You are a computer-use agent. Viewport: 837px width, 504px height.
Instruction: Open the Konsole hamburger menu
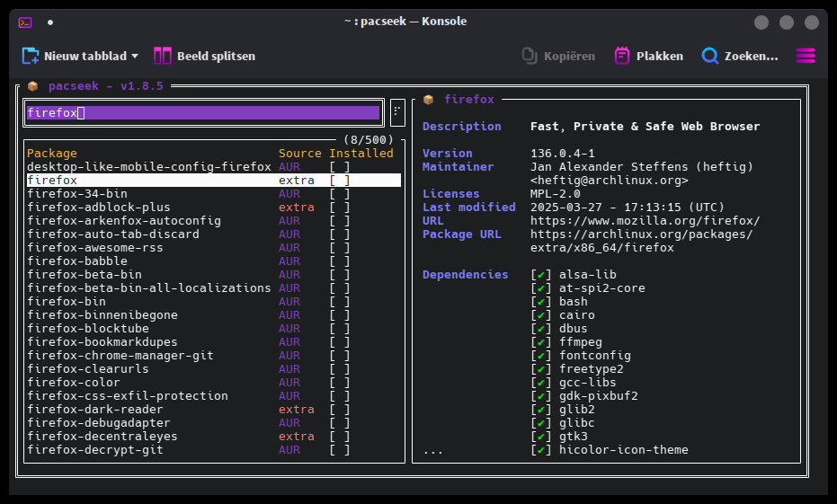pyautogui.click(x=806, y=56)
